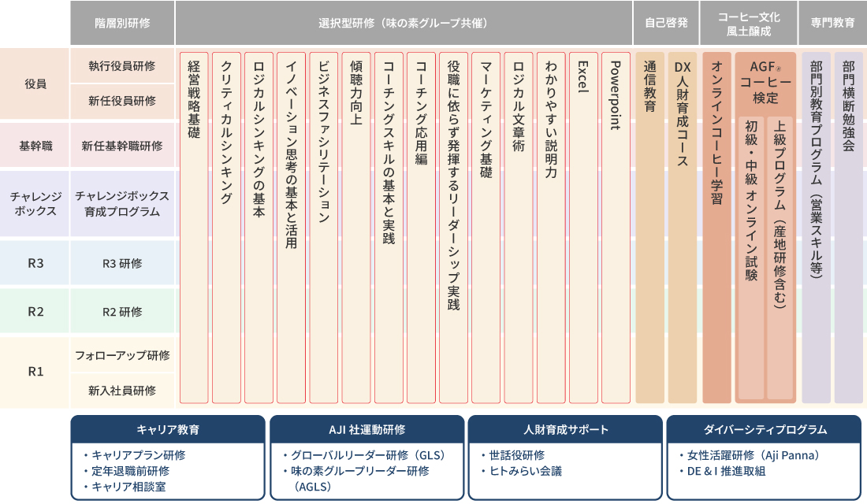This screenshot has width=867, height=504.
Task: Click the キャリア教育 box title
Action: (168, 429)
